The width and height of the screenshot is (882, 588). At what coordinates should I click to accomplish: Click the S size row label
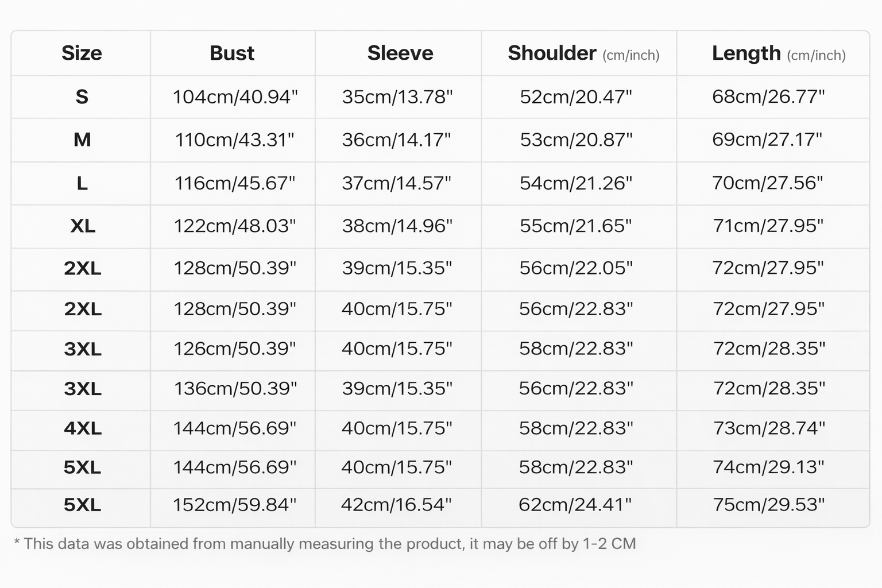(x=82, y=97)
